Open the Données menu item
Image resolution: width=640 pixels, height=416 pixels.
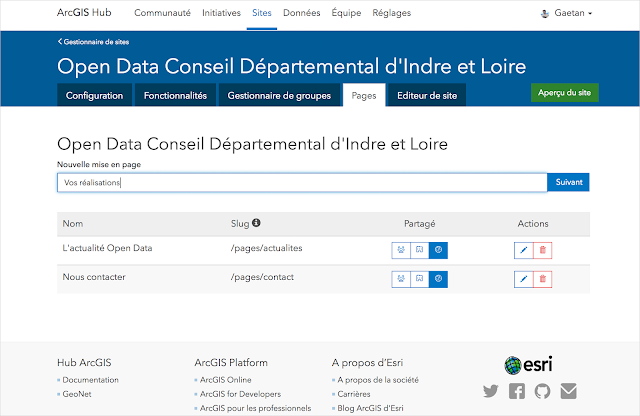click(x=301, y=14)
